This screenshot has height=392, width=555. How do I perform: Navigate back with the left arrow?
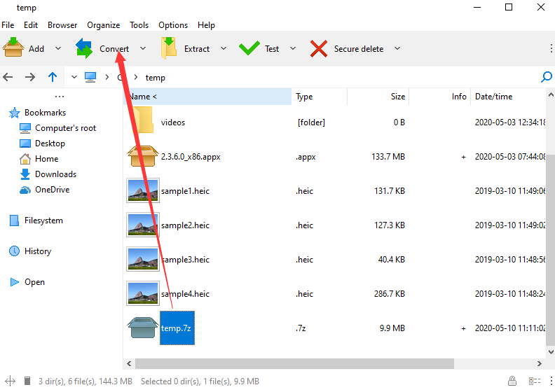8,77
